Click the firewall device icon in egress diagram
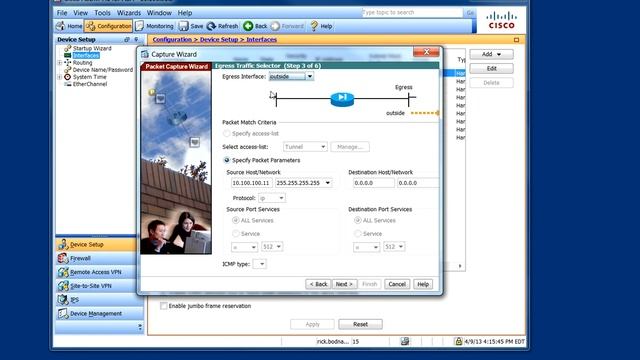The height and width of the screenshot is (360, 640). point(342,99)
